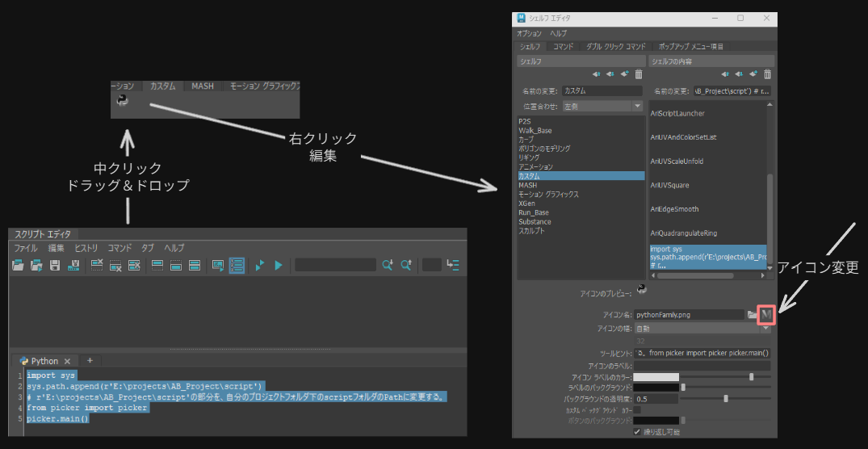This screenshot has width=868, height=449.
Task: Open the ヒストリ menu in Script Editor
Action: click(86, 248)
